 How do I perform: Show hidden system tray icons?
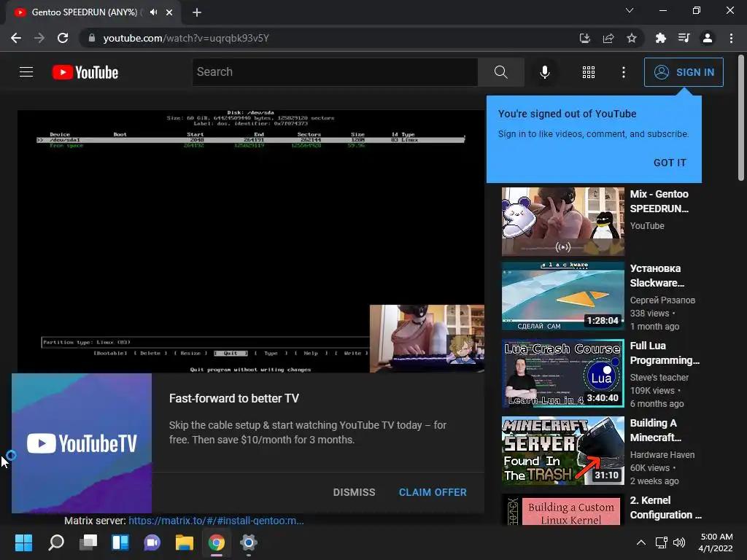pyautogui.click(x=641, y=542)
